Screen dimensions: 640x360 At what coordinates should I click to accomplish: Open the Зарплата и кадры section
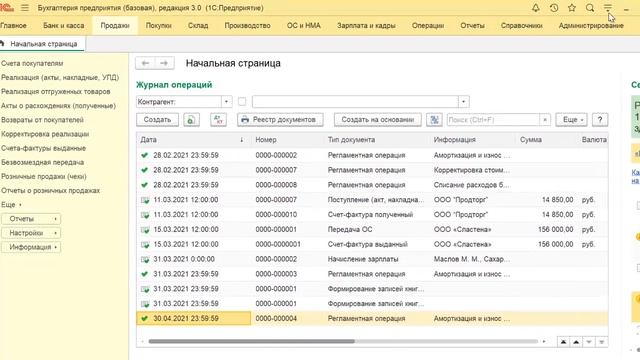tap(366, 25)
